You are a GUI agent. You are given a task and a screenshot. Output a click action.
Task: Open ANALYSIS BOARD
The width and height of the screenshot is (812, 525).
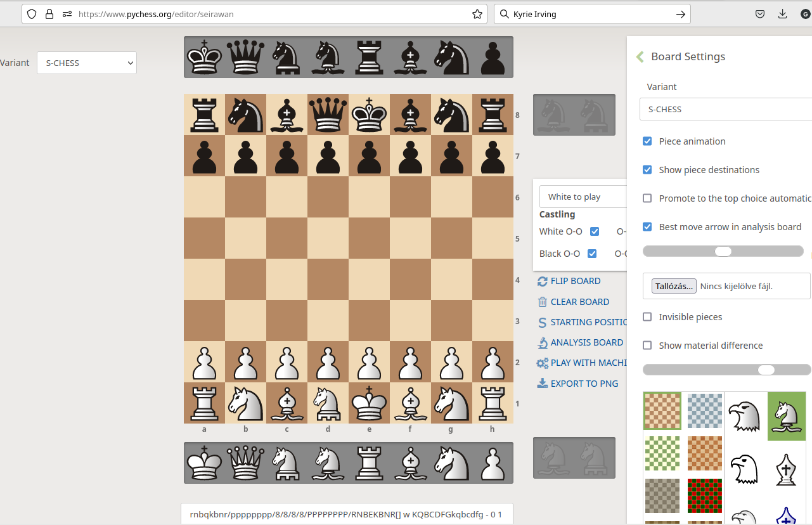pyautogui.click(x=580, y=342)
